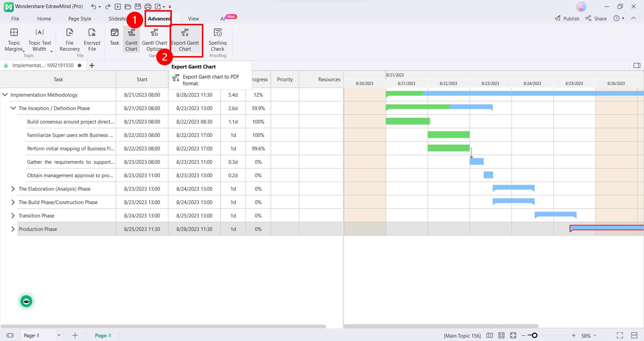Click the Export Gantt Chart icon

point(185,33)
